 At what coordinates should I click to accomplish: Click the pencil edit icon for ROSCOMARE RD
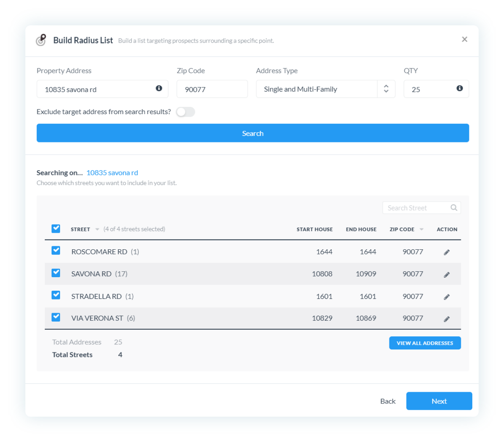click(446, 252)
